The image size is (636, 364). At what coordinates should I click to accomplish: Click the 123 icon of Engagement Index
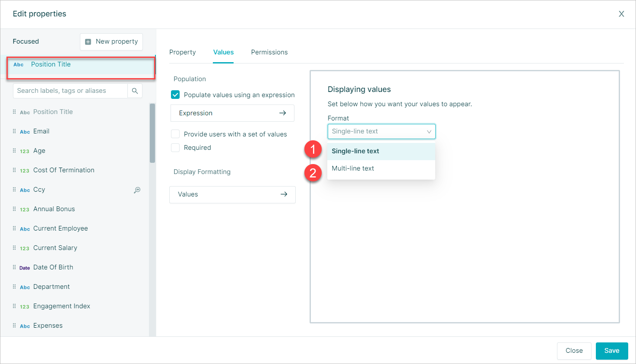25,307
